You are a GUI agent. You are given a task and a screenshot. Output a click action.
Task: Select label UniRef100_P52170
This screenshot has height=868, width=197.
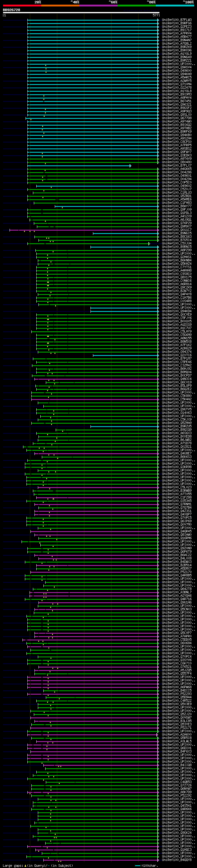click(177, 572)
